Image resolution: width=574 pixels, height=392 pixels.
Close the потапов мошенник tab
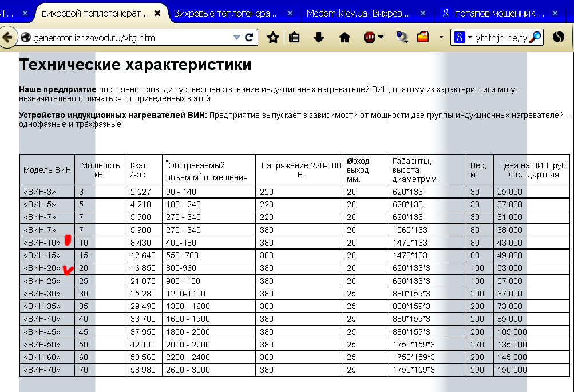(555, 14)
